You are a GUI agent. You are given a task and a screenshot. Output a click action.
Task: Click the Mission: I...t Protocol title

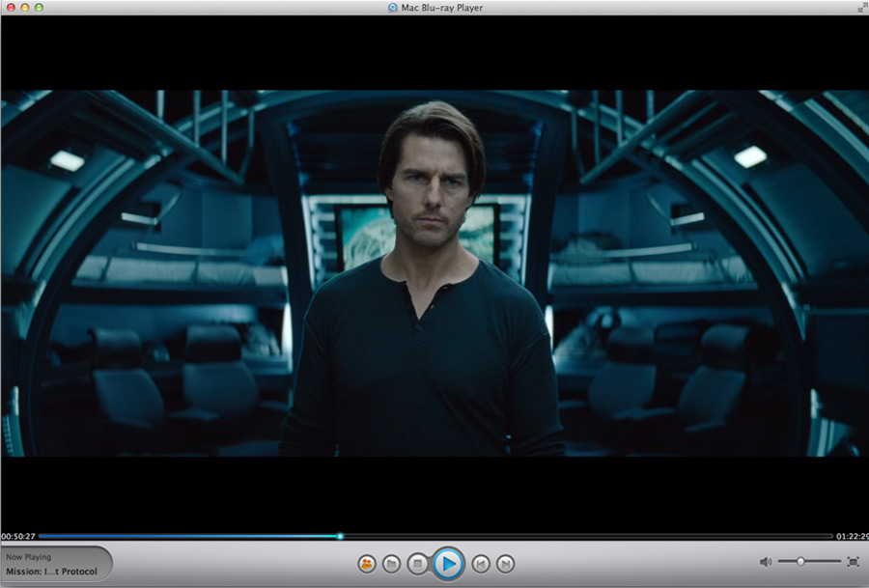(51, 572)
